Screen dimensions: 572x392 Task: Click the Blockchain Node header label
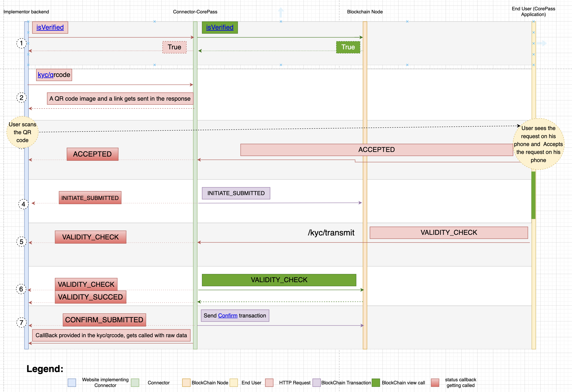coord(365,12)
